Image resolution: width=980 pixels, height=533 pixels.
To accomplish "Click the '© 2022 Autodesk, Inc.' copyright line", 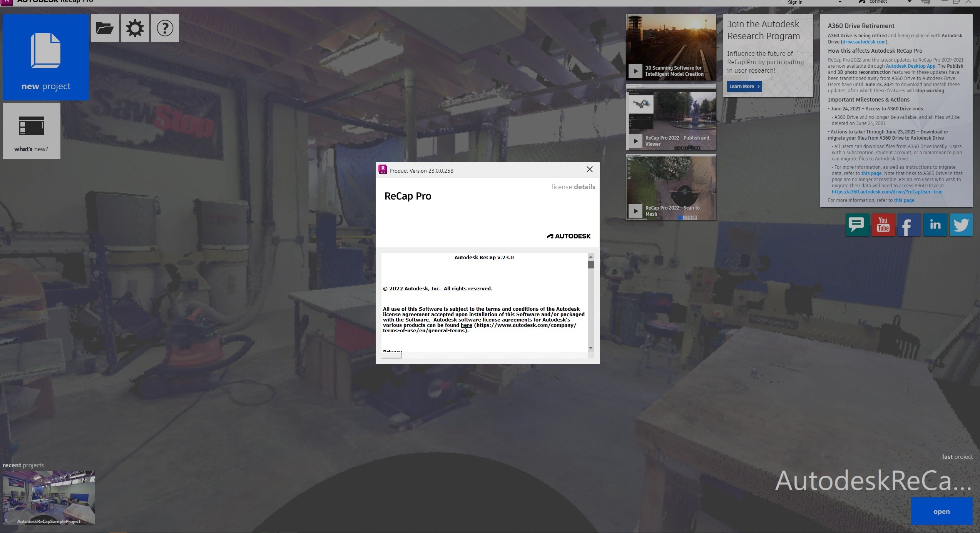I will (438, 289).
